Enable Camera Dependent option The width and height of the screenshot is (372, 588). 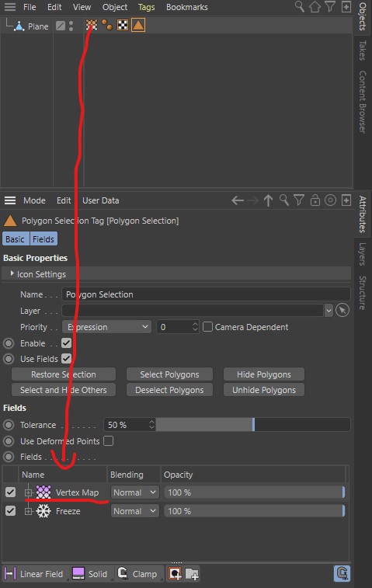207,327
